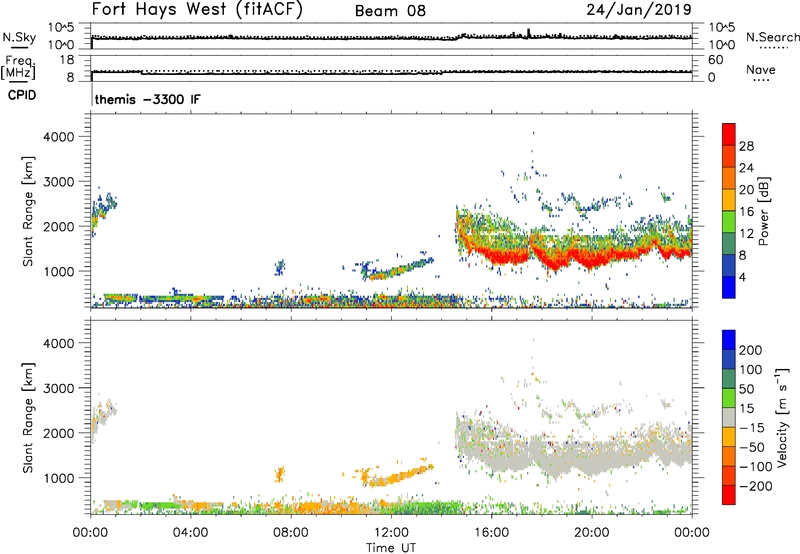
Task: Click the "N.Search" legend label
Action: [772, 37]
